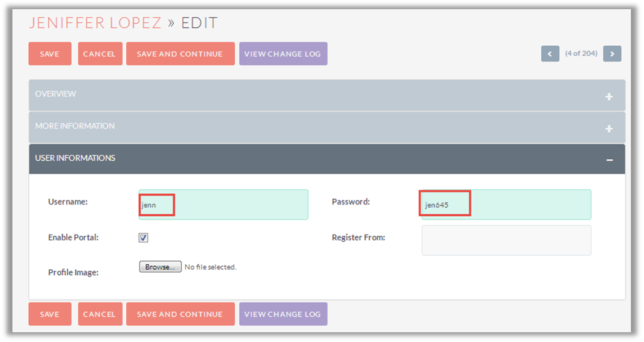Screen dimensions: 644x342
Task: Toggle the Enable Portal checkbox
Action: point(143,238)
